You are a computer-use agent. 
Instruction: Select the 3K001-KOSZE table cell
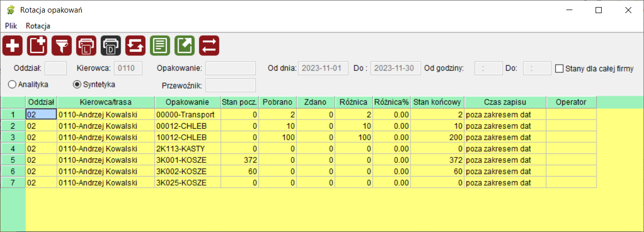tap(187, 160)
